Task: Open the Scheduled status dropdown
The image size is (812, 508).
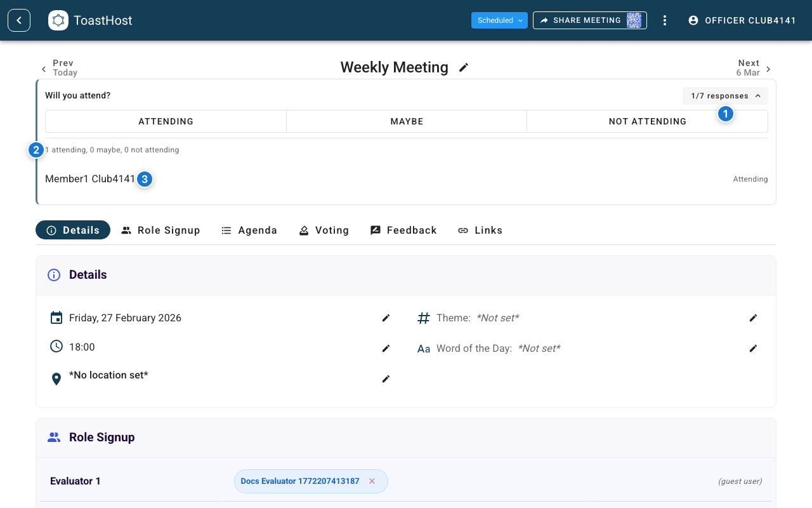Action: (x=499, y=20)
